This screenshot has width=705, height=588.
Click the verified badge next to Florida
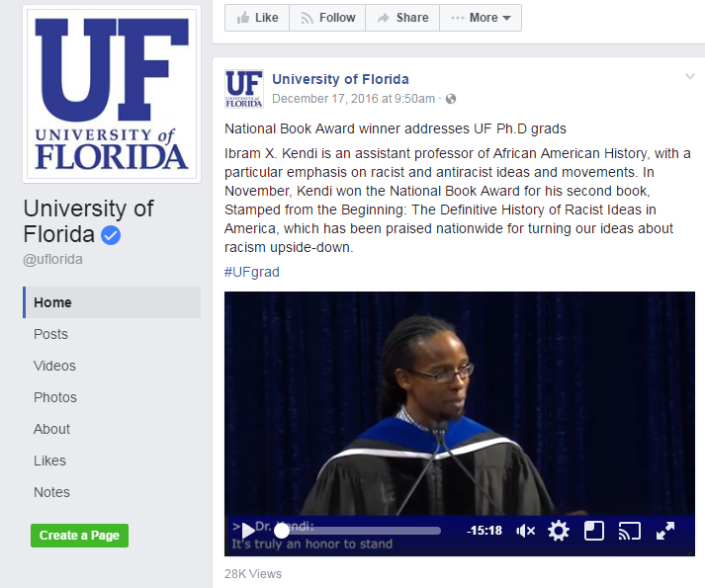point(111,235)
